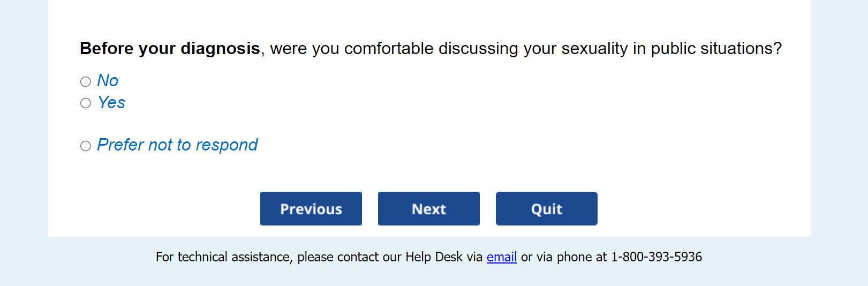This screenshot has width=868, height=286.
Task: Click "public situations?" at the question's end
Action: coord(716,49)
